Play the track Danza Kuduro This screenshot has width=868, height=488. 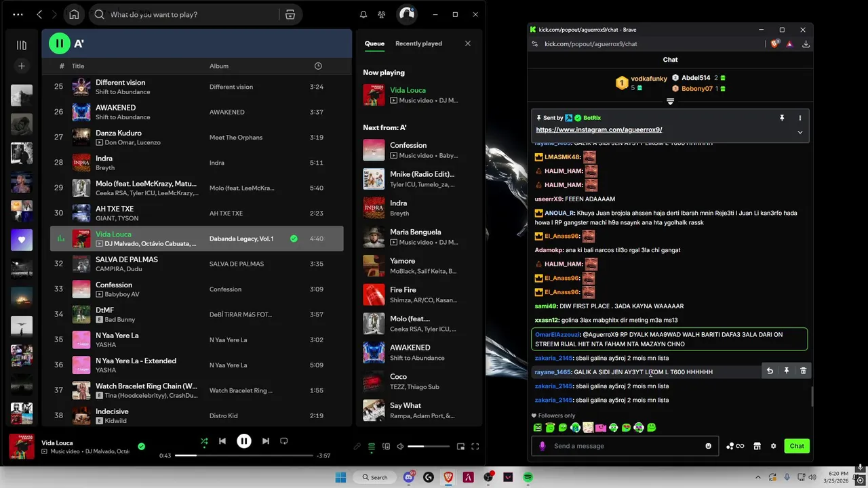(119, 133)
